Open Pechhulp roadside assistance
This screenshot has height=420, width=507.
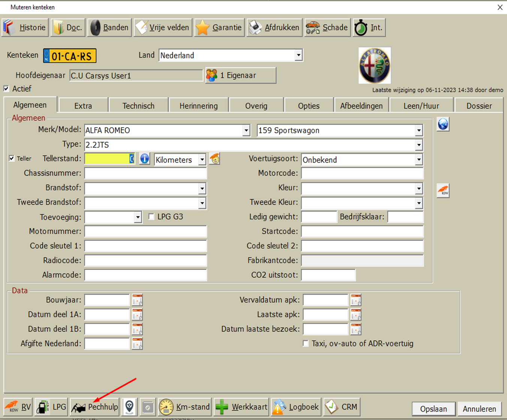pos(95,407)
